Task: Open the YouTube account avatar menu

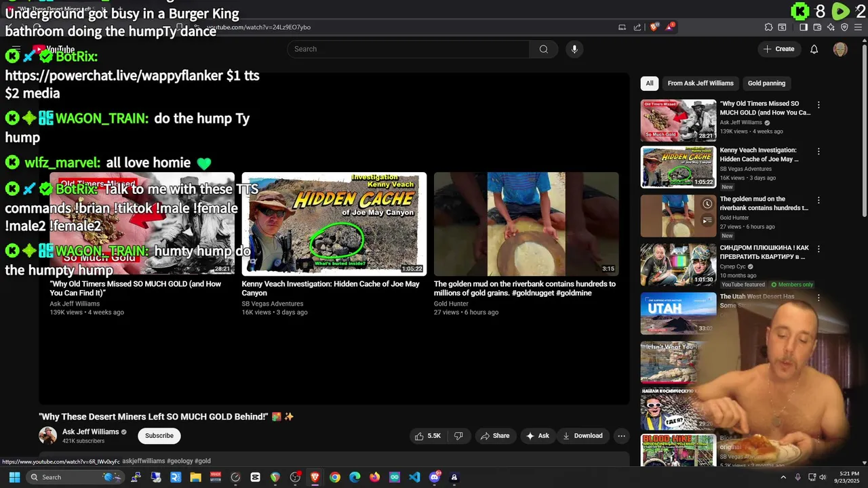Action: [x=840, y=49]
